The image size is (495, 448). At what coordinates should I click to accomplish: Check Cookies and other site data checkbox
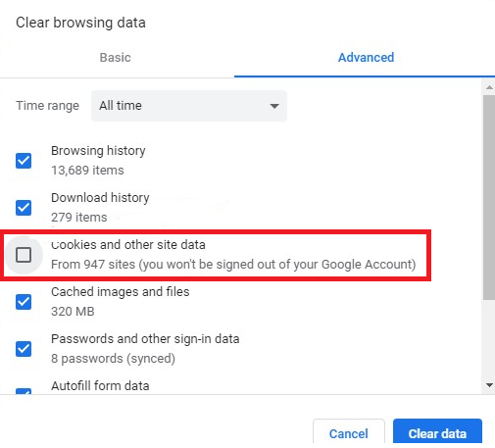pos(24,255)
